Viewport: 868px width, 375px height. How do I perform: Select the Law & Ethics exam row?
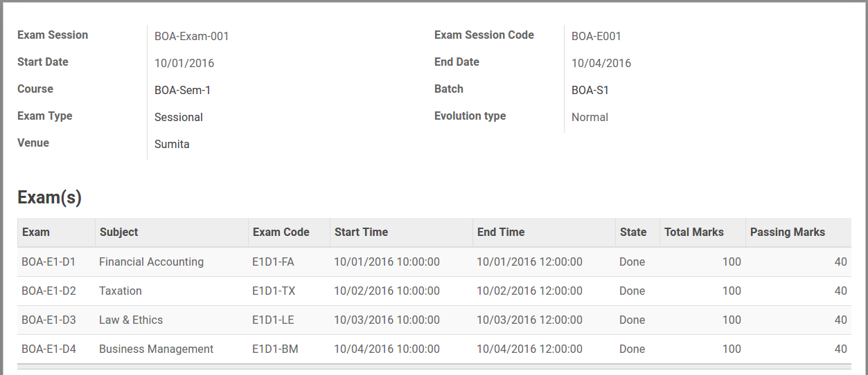point(434,320)
